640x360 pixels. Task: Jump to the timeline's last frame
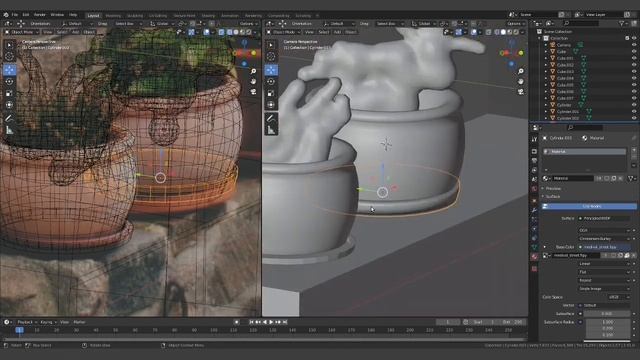point(285,322)
